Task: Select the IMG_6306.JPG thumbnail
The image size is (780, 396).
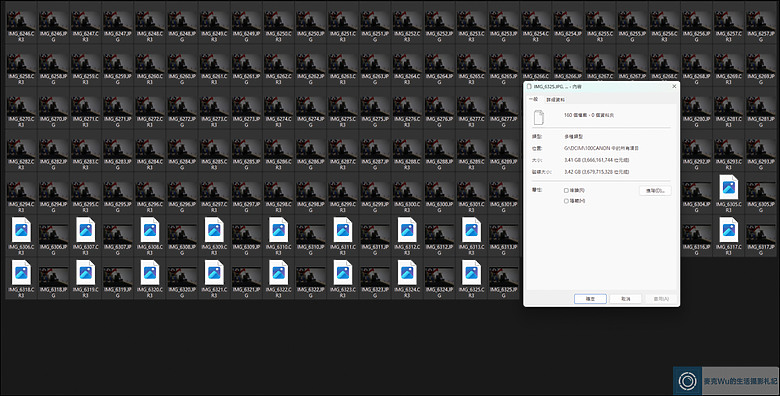Action: [x=53, y=235]
